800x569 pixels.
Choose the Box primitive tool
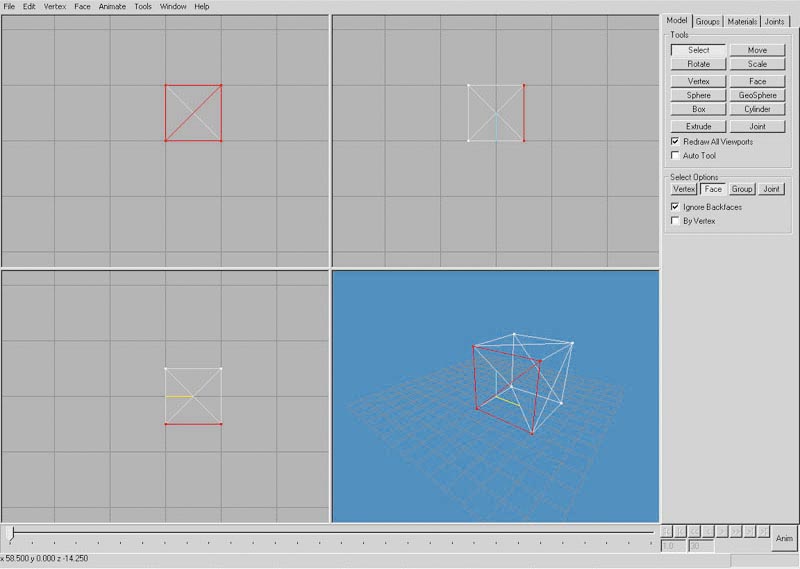[x=698, y=109]
